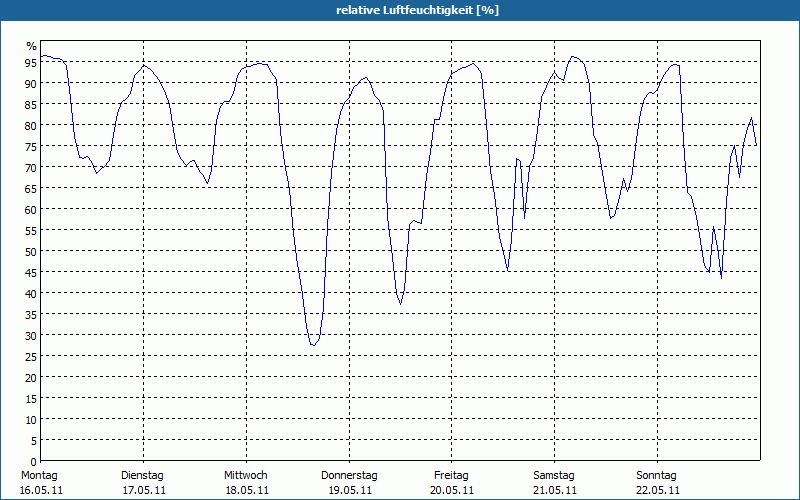Click the '10' y-axis value
Screen dimensions: 800x500
tap(31, 420)
